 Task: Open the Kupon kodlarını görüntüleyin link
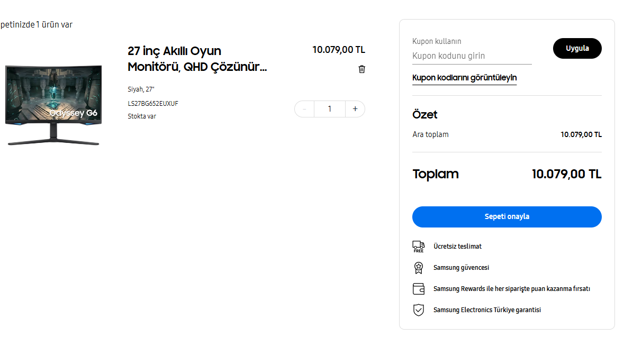pyautogui.click(x=465, y=78)
